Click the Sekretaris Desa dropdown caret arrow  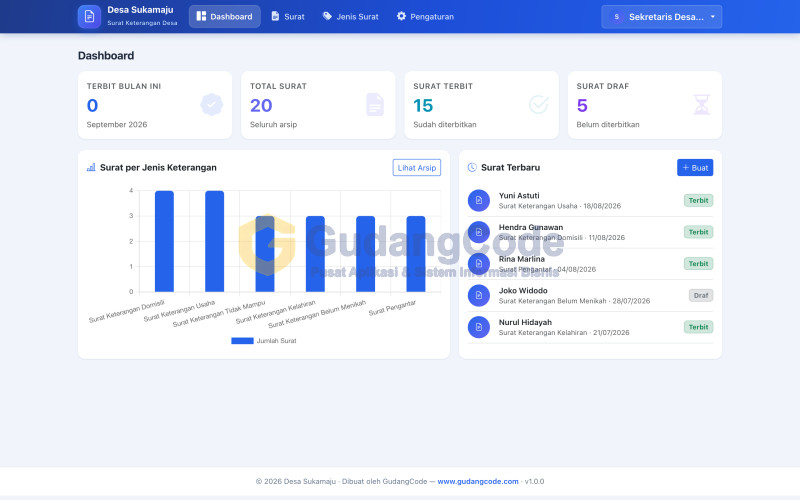713,17
